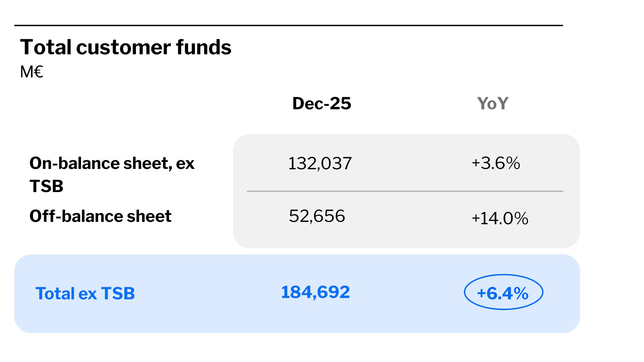Select the M€ unit label
This screenshot has height=362, width=644.
[x=32, y=72]
